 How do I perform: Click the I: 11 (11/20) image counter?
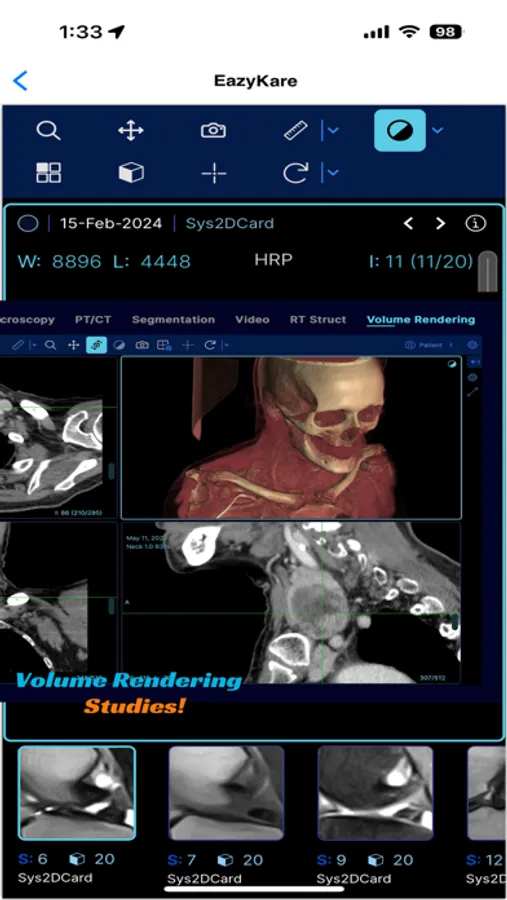[x=421, y=262]
